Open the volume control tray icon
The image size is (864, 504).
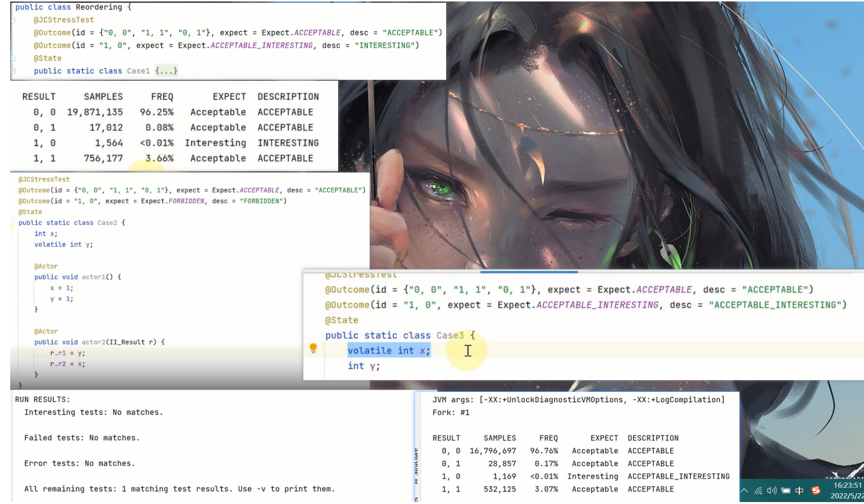pyautogui.click(x=772, y=490)
